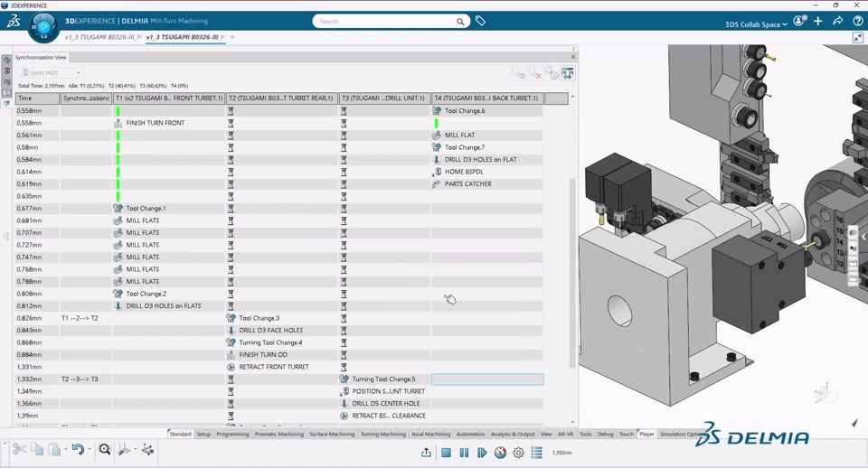Click the compute time clock icon
Image resolution: width=868 pixels, height=468 pixels.
[x=552, y=73]
